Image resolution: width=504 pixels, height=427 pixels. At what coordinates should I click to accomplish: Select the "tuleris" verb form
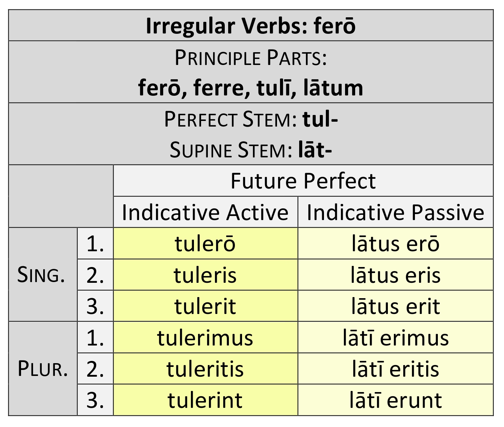[205, 275]
